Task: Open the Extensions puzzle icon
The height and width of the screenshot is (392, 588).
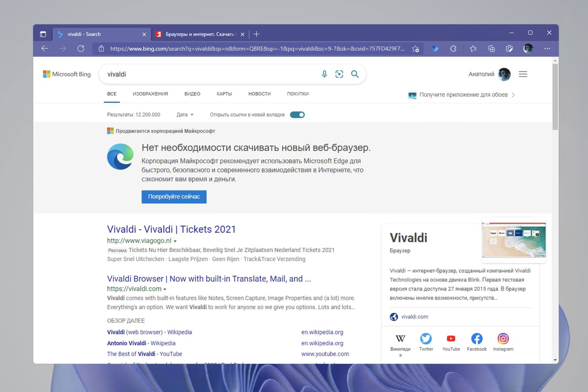Action: click(453, 49)
